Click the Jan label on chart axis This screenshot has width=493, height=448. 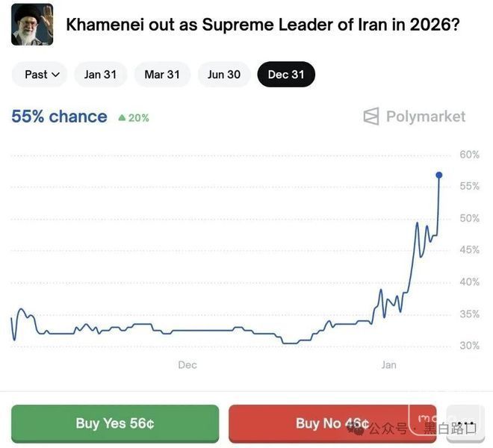tap(389, 365)
